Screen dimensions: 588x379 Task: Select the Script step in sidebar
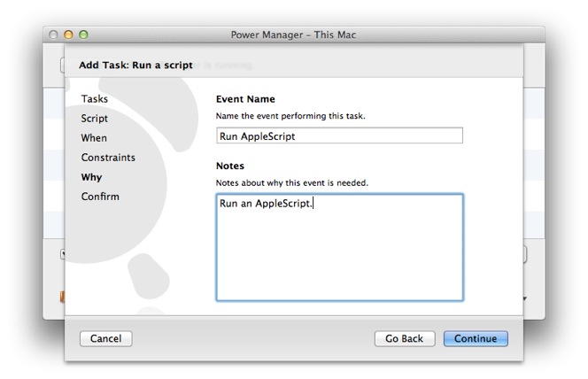(95, 119)
